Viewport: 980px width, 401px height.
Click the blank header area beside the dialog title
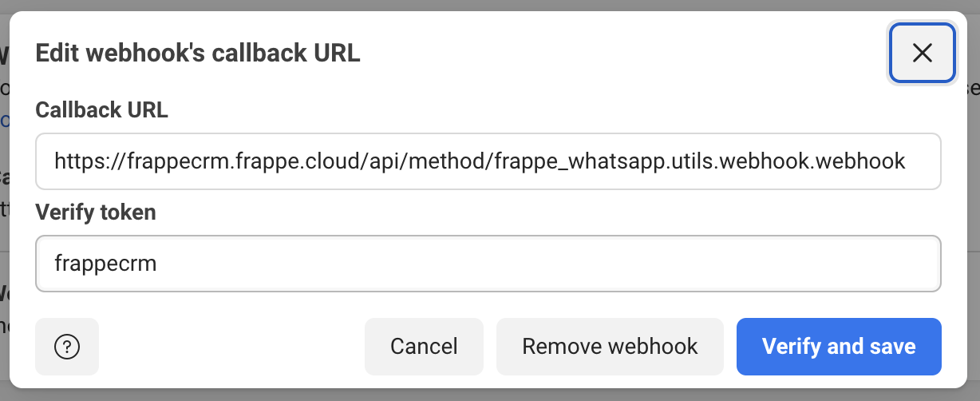(622, 54)
